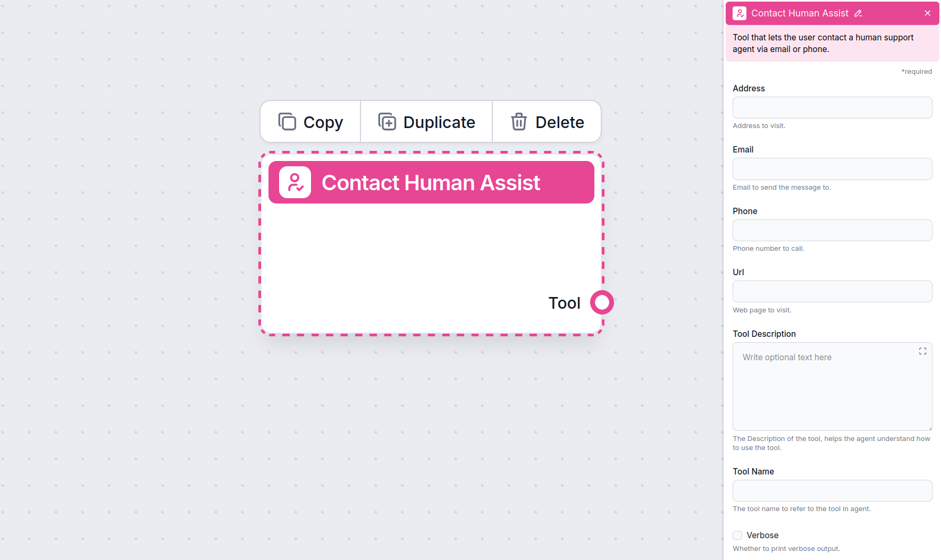Click the Tool output connector circle
Image resolution: width=941 pixels, height=560 pixels.
(x=602, y=302)
